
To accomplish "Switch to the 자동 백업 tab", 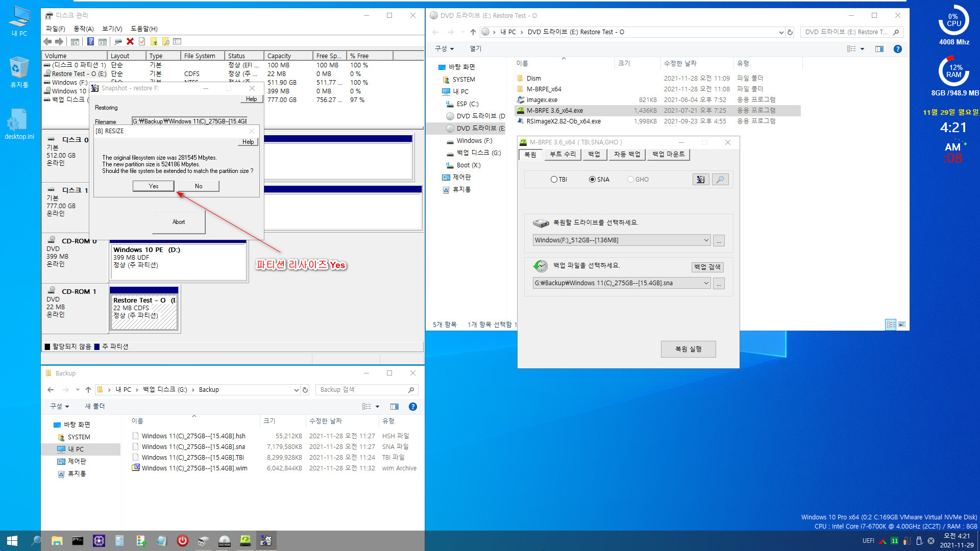I will tap(627, 154).
